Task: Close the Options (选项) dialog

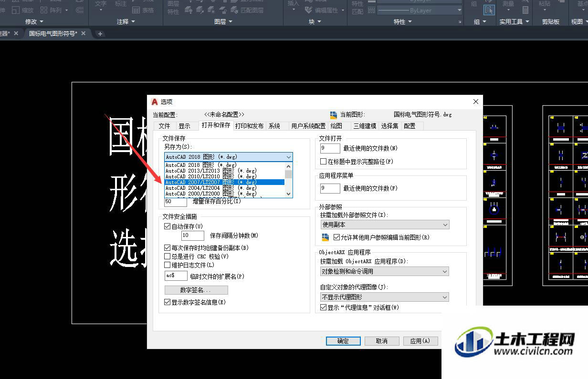Action: [475, 102]
